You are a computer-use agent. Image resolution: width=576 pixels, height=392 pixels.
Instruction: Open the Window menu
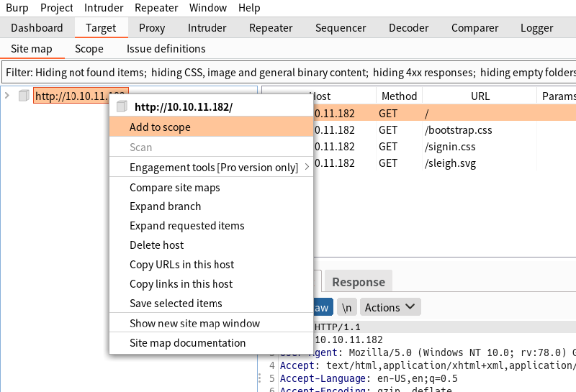[208, 8]
